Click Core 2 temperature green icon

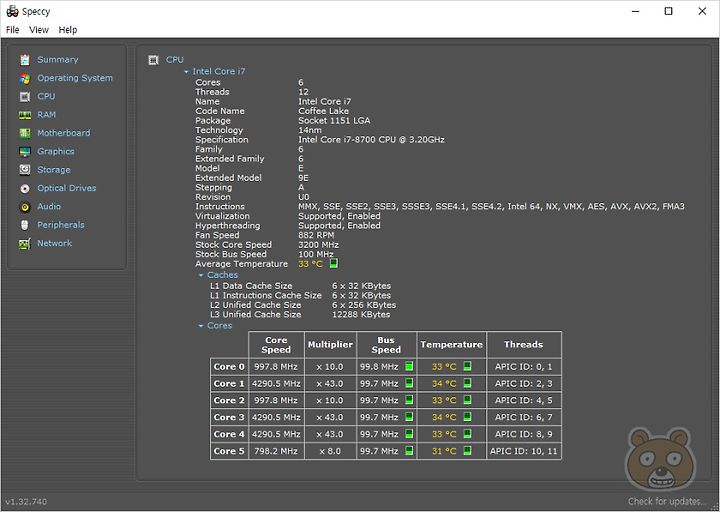coord(467,400)
